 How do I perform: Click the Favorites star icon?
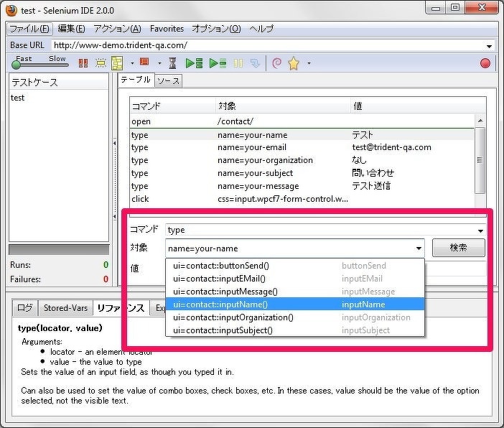click(294, 63)
